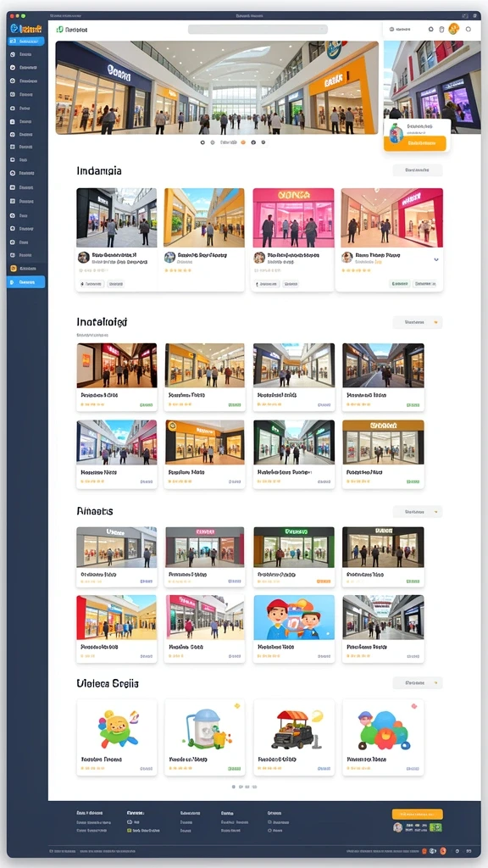The width and height of the screenshot is (488, 868).
Task: Click the orange button in the footer
Action: point(417,814)
